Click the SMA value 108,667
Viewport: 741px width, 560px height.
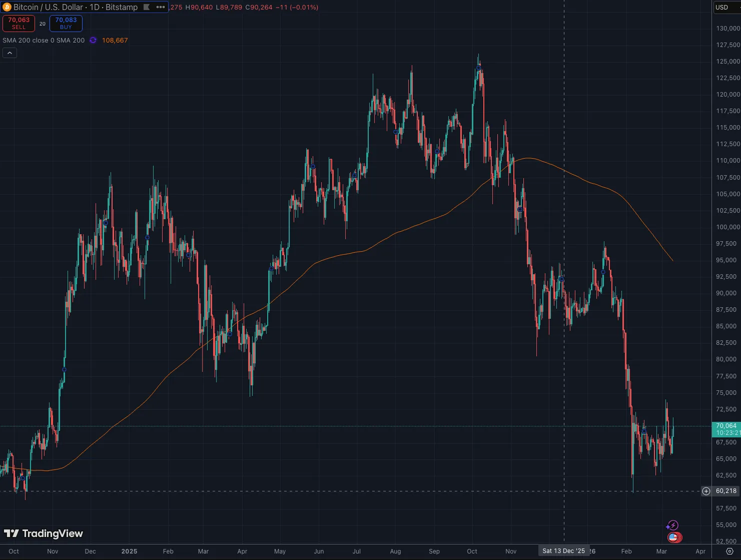coord(115,41)
